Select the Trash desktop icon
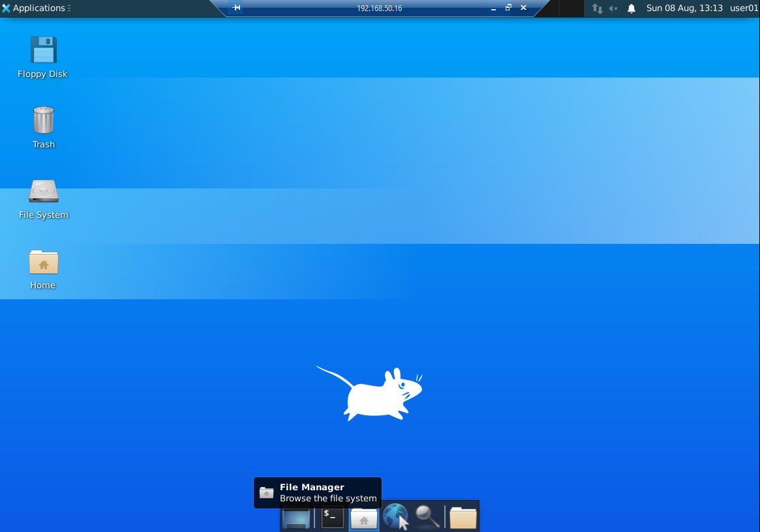This screenshot has width=760, height=532. click(44, 120)
